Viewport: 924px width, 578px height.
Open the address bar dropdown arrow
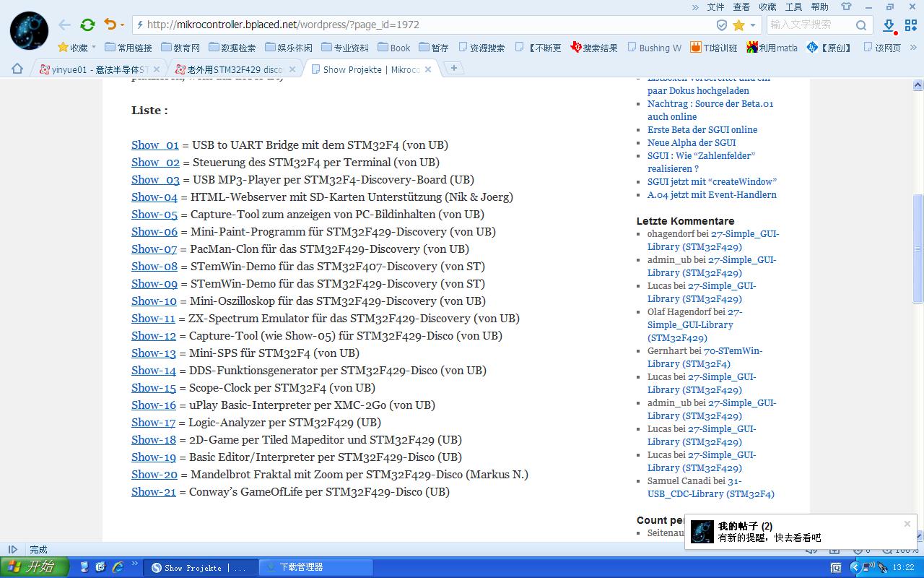point(753,25)
